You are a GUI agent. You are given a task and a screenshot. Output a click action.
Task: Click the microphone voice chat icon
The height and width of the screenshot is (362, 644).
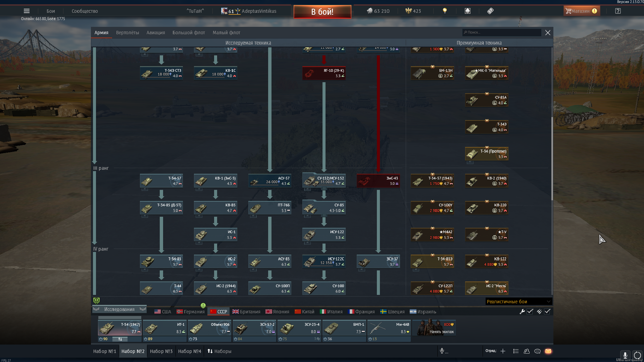[442, 351]
